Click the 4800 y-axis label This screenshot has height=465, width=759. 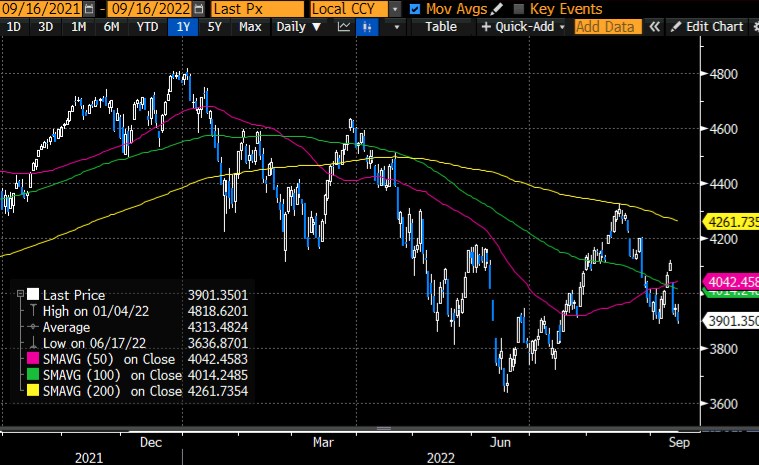[724, 74]
